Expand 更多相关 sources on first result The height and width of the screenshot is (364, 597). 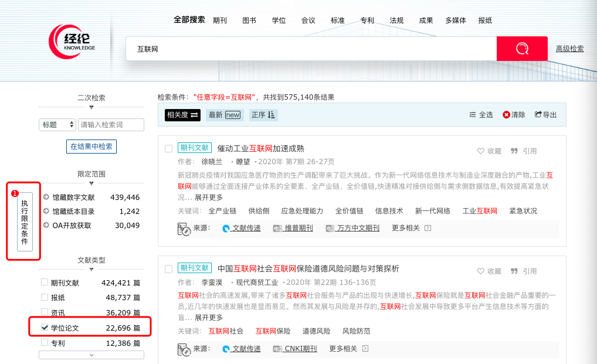click(411, 228)
